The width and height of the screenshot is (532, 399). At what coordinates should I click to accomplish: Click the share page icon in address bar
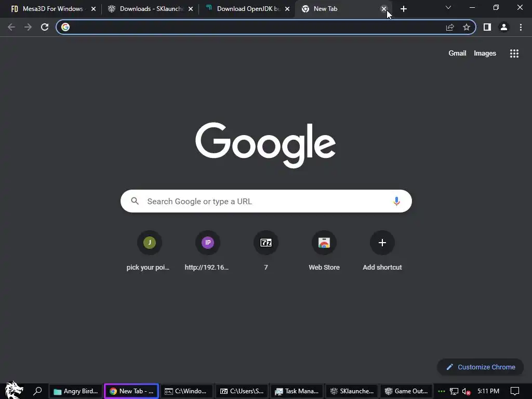(x=450, y=27)
